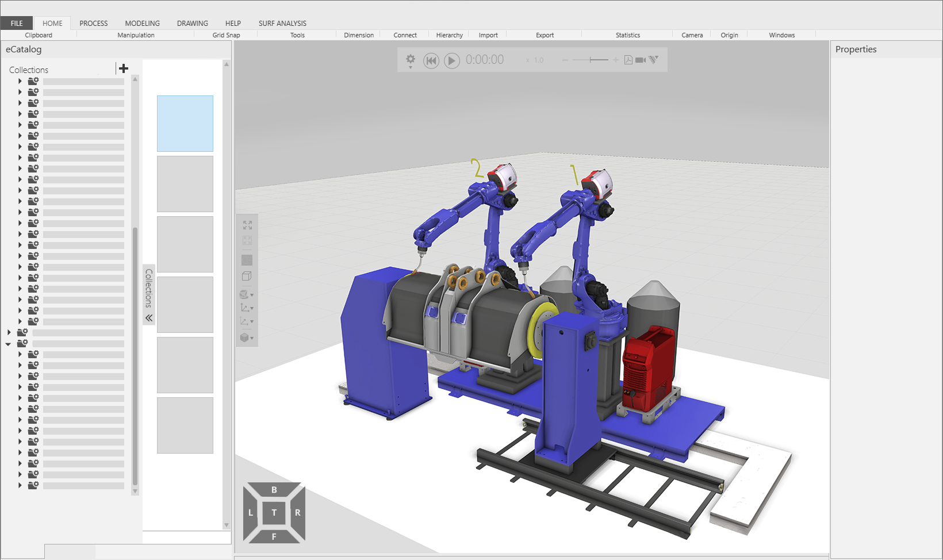Click the simulation speed slider

tap(591, 60)
